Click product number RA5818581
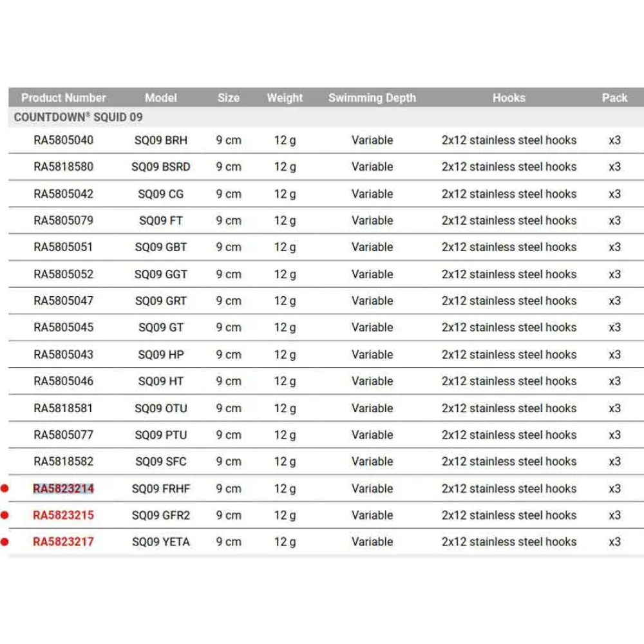 point(63,408)
